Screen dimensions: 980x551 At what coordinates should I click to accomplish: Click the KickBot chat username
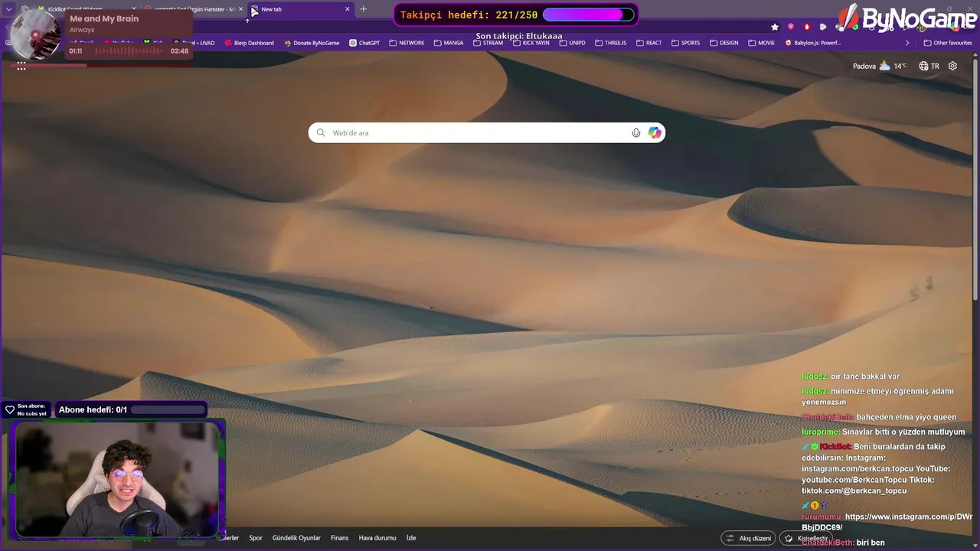(x=835, y=446)
